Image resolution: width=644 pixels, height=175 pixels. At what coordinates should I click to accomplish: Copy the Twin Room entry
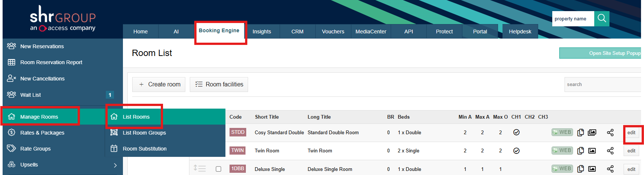tap(581, 151)
